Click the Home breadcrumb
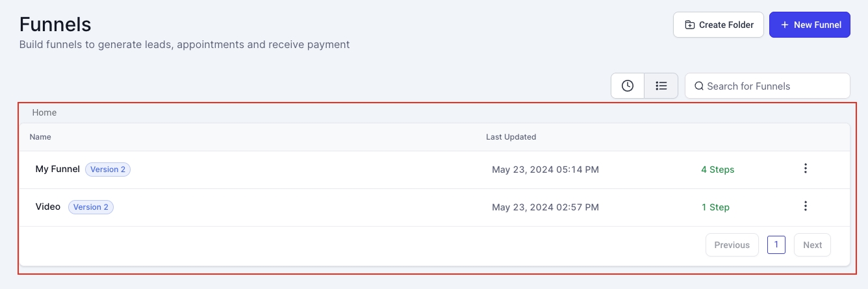 click(x=44, y=112)
